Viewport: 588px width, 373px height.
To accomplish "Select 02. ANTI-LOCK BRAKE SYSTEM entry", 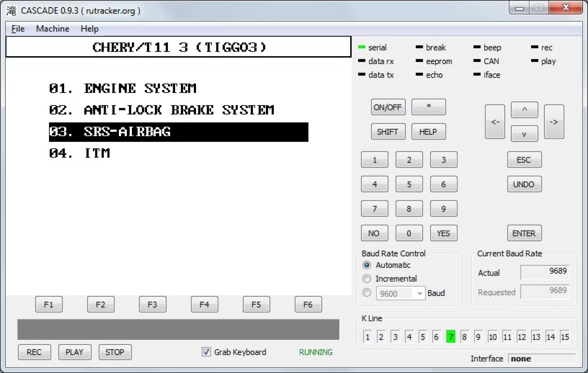I will (x=161, y=110).
